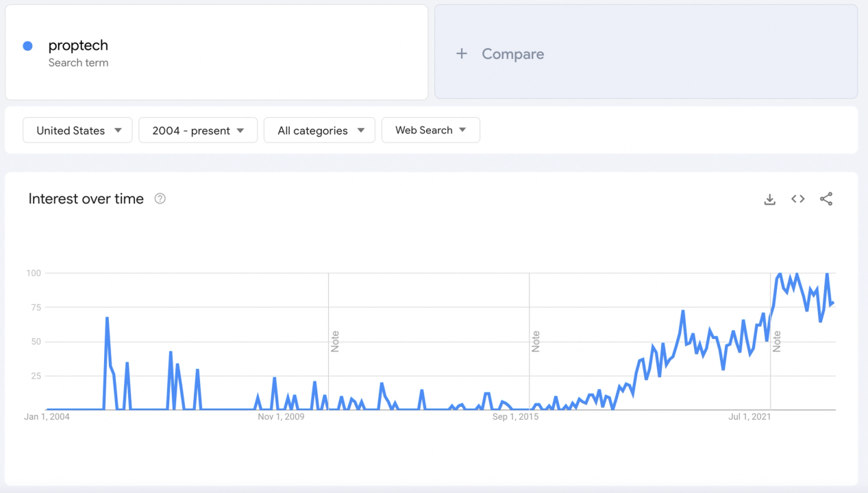Screen dimensions: 868x493
Task: Click the first spike on the trend line
Action: [x=107, y=318]
